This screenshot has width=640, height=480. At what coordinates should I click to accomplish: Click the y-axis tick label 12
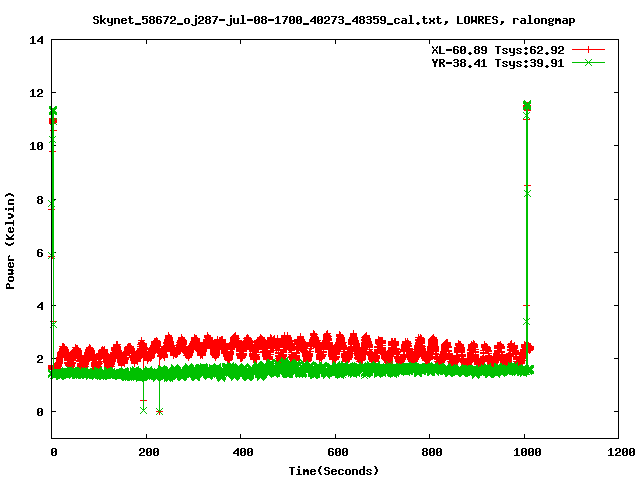(36, 93)
